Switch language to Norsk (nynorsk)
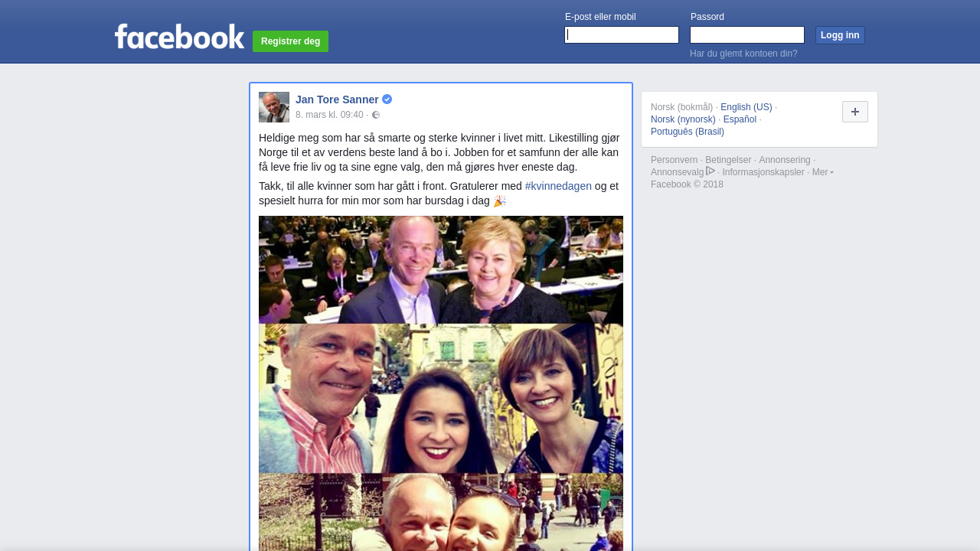 coord(683,119)
